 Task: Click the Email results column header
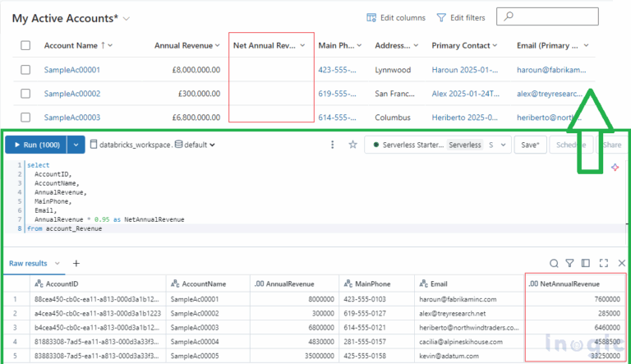tap(469, 283)
